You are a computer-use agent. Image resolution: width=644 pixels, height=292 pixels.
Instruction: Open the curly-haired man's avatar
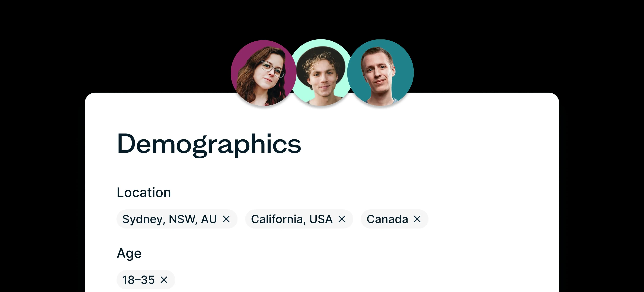(322, 72)
